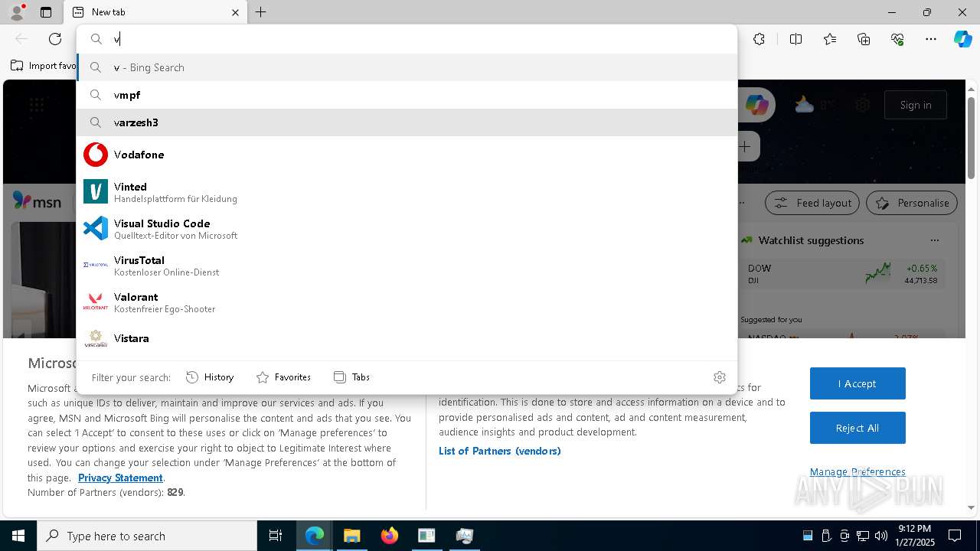Viewport: 980px width, 551px height.
Task: Select 'v - Bing Search' suggestion
Action: tap(407, 67)
